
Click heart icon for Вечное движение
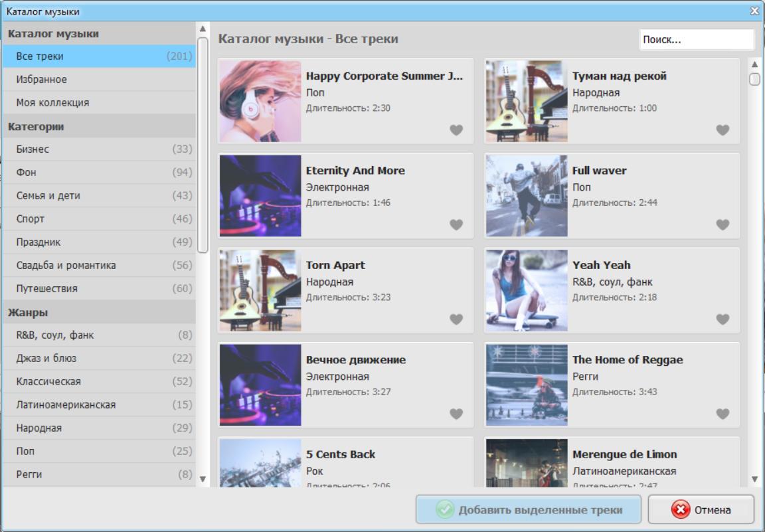click(456, 414)
